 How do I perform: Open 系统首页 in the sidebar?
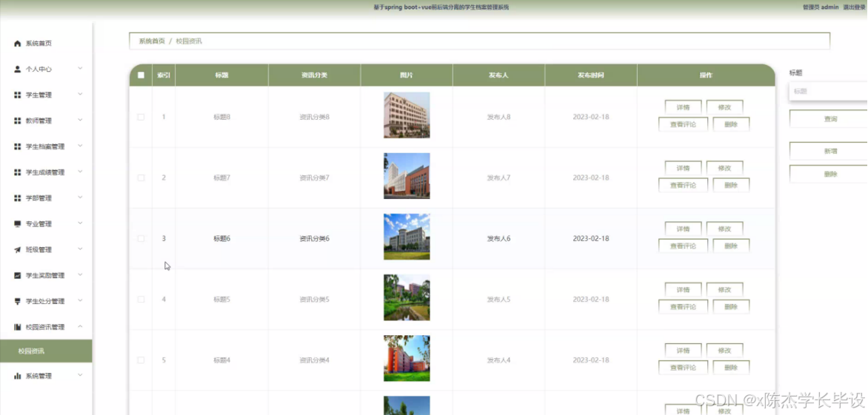[46, 44]
